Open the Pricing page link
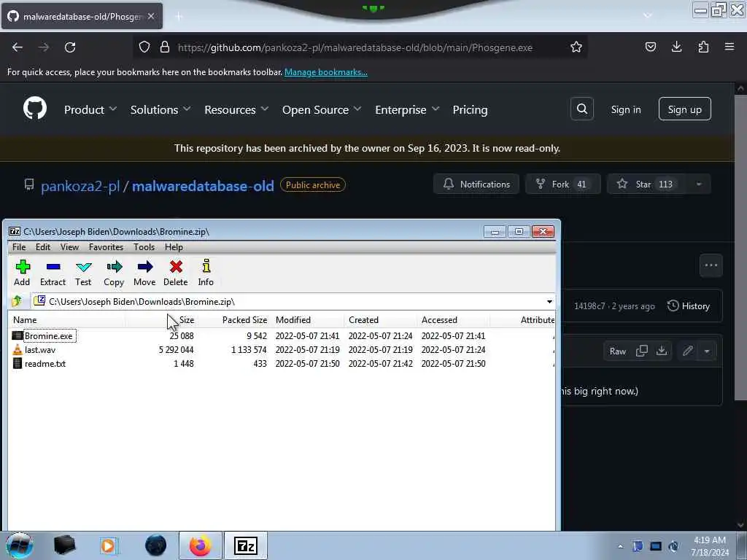Screen dimensions: 747x560 point(471,109)
